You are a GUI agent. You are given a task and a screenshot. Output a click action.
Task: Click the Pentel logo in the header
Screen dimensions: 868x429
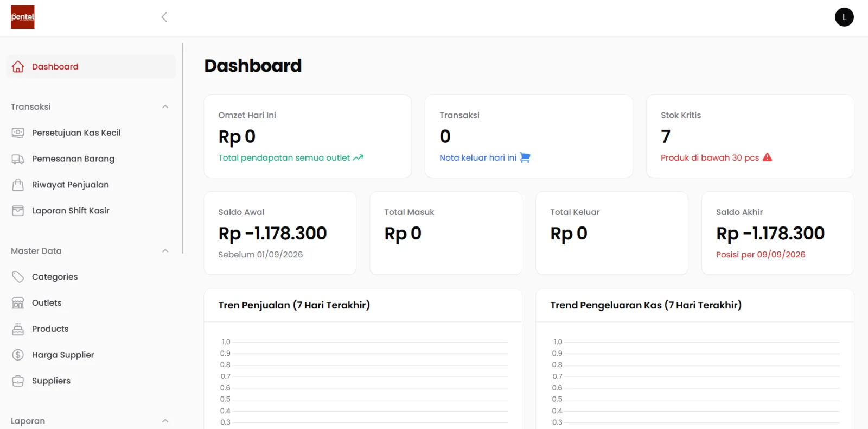23,17
